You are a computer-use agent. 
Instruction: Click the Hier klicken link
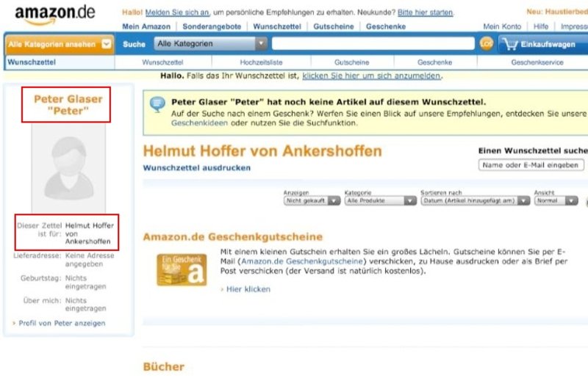(x=248, y=289)
